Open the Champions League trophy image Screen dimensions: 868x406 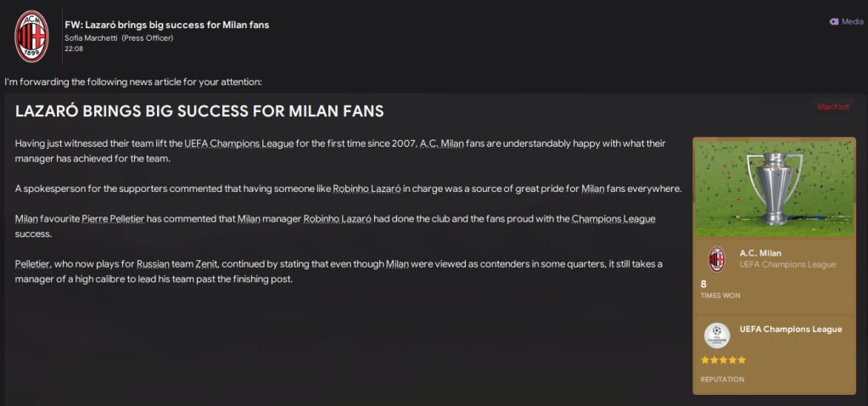point(774,187)
